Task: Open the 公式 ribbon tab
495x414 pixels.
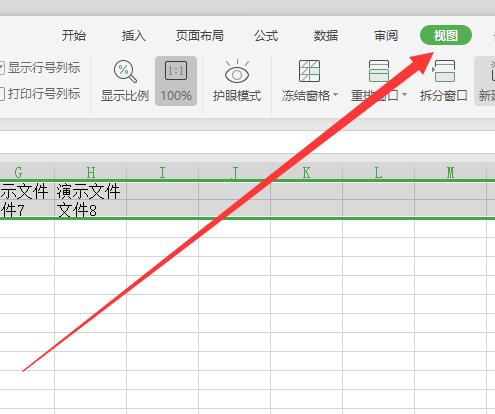Action: coord(266,35)
